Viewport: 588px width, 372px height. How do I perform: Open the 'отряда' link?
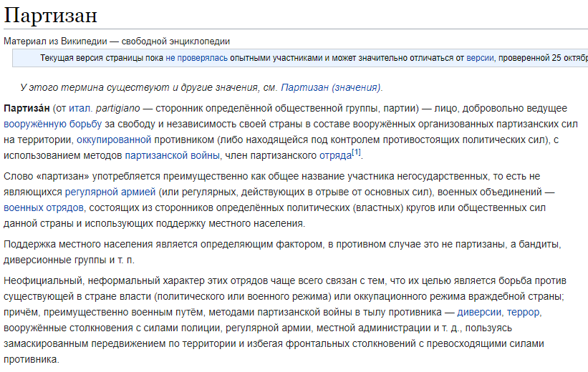coord(335,155)
